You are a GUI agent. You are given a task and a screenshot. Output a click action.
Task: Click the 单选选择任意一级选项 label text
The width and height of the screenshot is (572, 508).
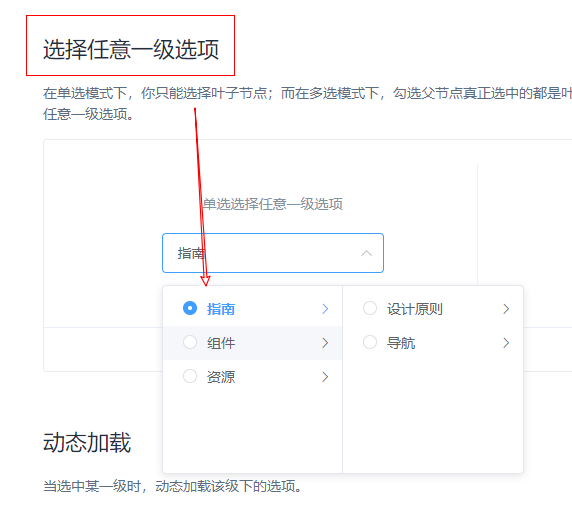273,204
